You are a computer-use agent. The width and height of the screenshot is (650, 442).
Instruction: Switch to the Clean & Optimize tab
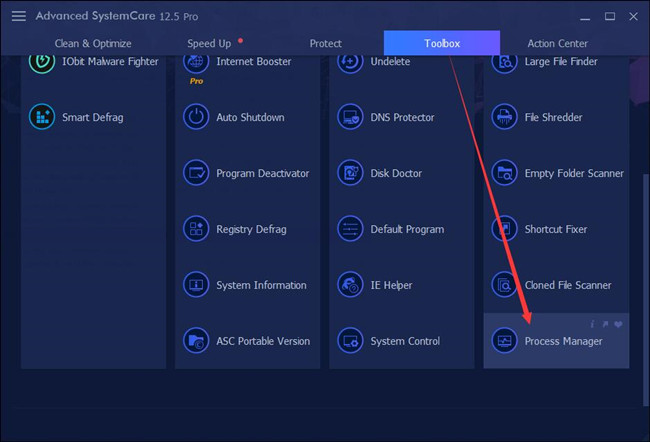pyautogui.click(x=93, y=44)
